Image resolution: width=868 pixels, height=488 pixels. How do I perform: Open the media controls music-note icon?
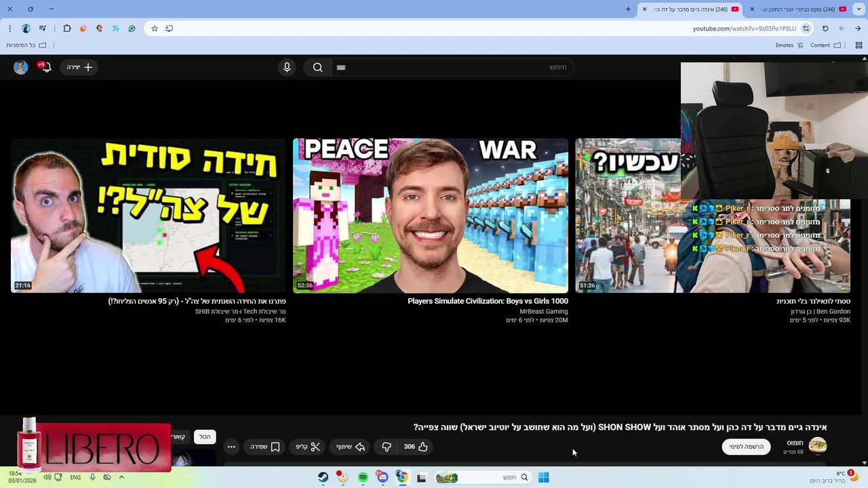[x=43, y=28]
